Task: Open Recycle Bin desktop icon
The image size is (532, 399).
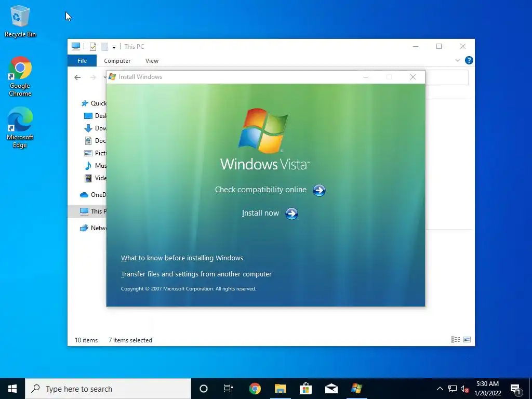Action: tap(20, 21)
